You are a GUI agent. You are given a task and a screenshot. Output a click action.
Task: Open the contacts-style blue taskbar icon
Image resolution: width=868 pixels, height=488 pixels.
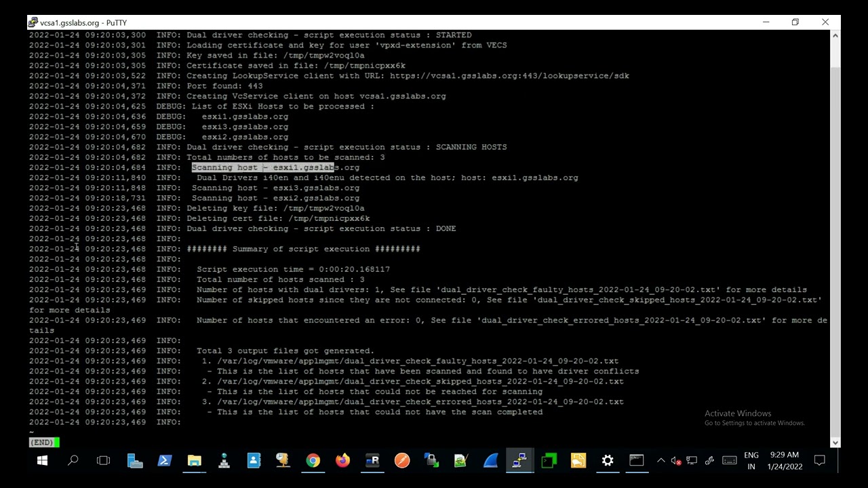pyautogui.click(x=254, y=461)
